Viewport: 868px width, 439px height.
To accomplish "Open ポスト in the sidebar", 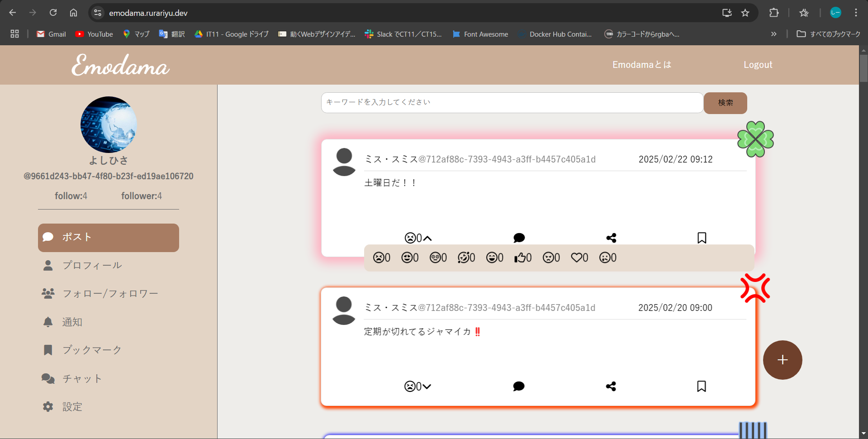I will click(x=109, y=238).
